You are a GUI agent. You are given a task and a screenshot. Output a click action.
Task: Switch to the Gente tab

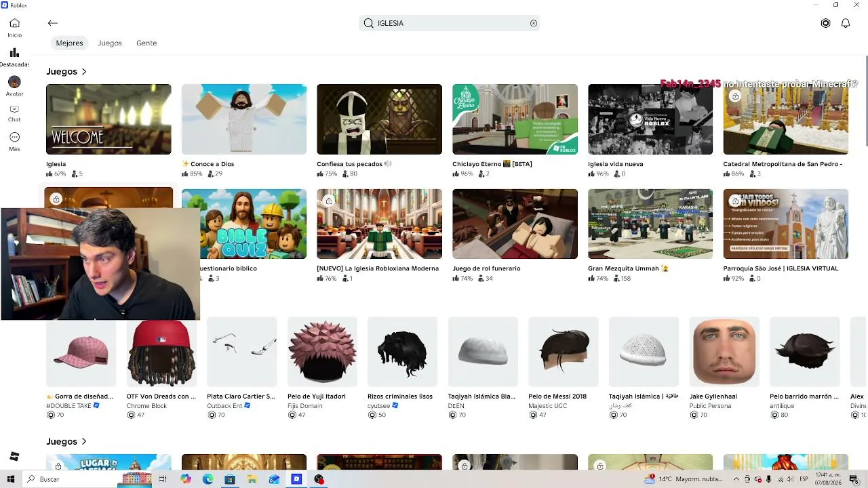pos(146,43)
